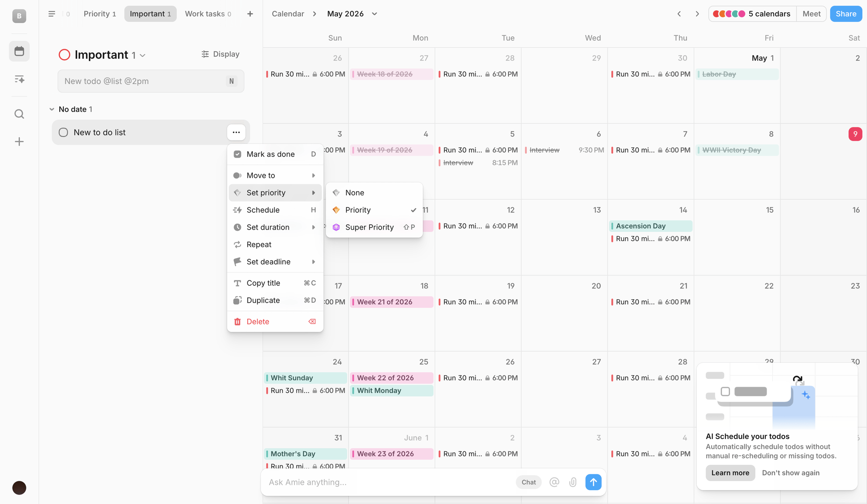Expand the Move to submenu
The height and width of the screenshot is (504, 867).
(275, 175)
